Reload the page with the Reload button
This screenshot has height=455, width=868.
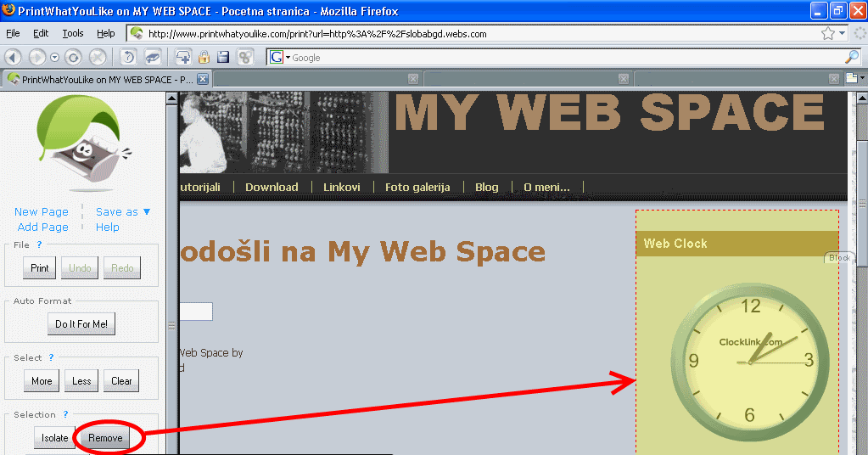[73, 57]
